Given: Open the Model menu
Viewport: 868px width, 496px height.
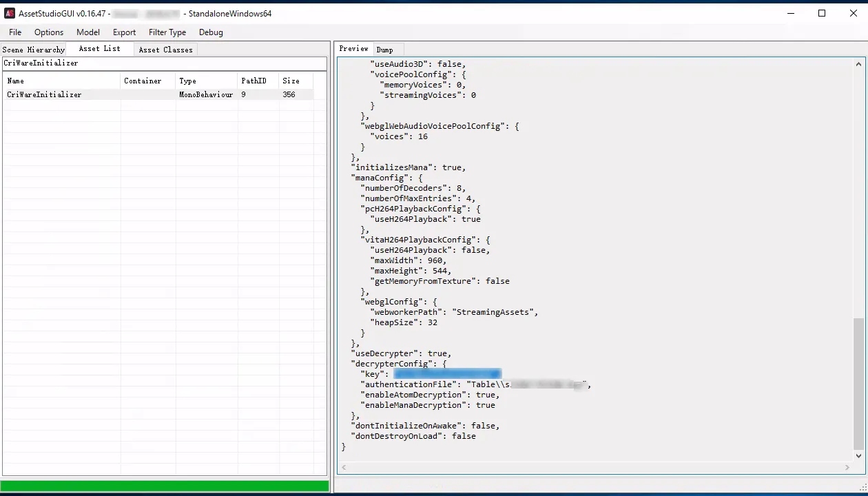Looking at the screenshot, I should pyautogui.click(x=88, y=32).
